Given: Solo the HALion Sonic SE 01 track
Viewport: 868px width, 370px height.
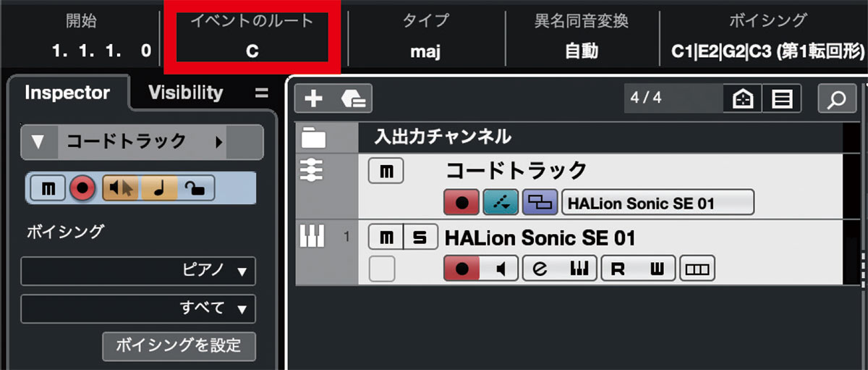Looking at the screenshot, I should [x=420, y=237].
